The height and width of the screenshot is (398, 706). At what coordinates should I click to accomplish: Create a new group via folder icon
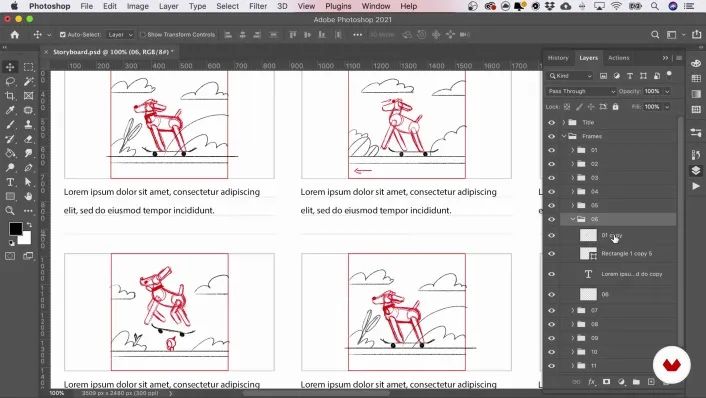pos(636,382)
